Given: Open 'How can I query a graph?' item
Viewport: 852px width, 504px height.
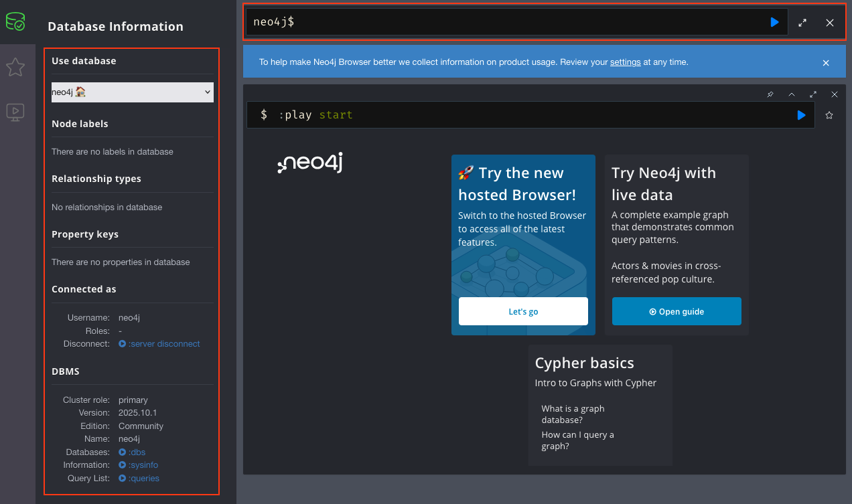Looking at the screenshot, I should tap(578, 440).
